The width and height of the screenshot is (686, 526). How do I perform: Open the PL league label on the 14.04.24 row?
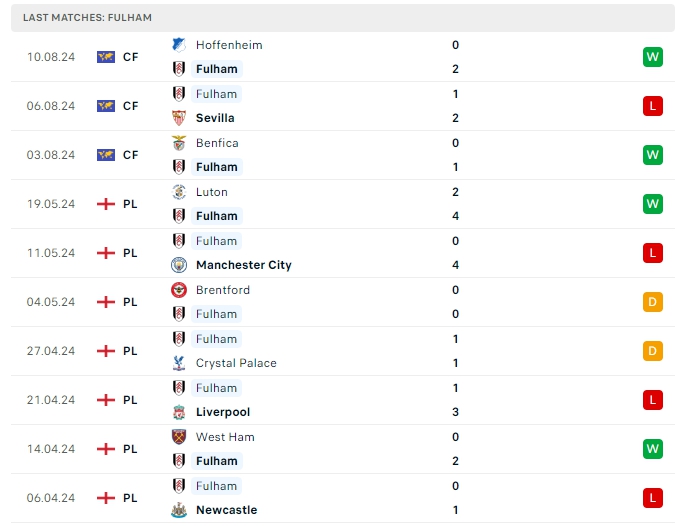click(130, 449)
